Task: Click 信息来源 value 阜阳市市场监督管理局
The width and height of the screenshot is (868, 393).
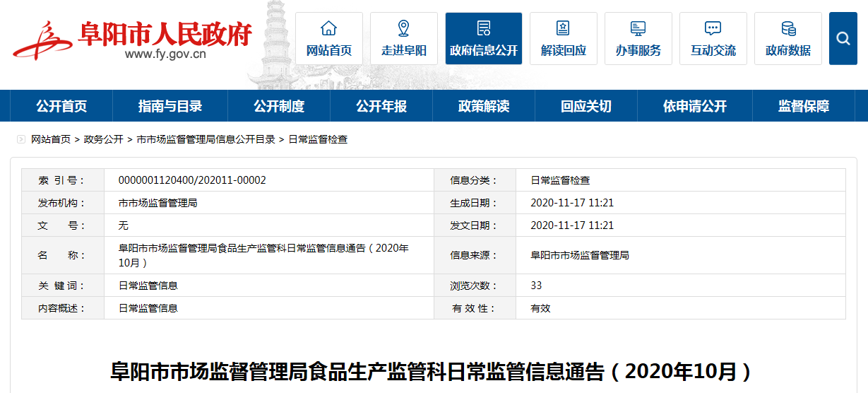Action: pos(580,255)
